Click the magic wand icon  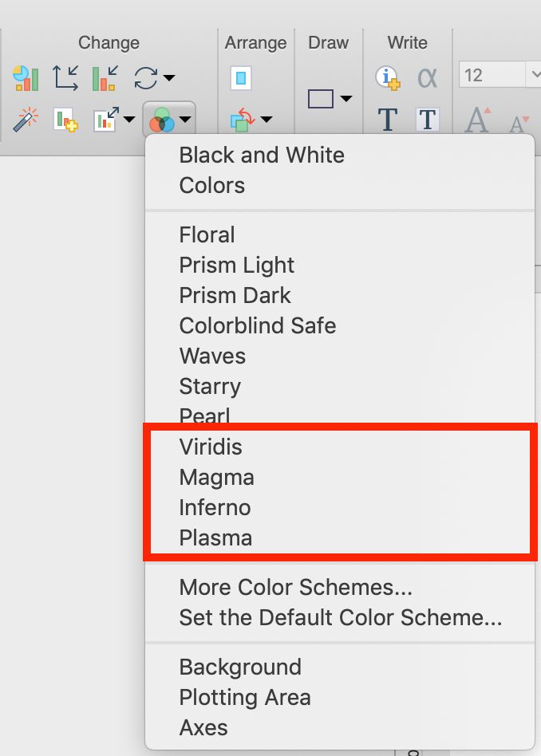pos(26,120)
